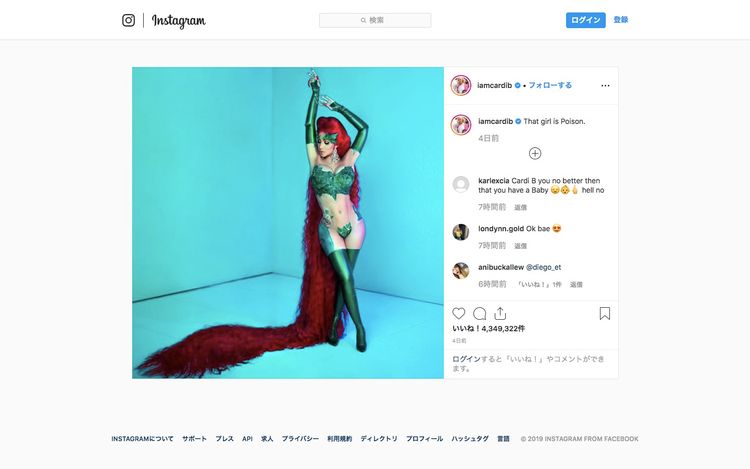Click the フォローする follow link

(x=550, y=85)
